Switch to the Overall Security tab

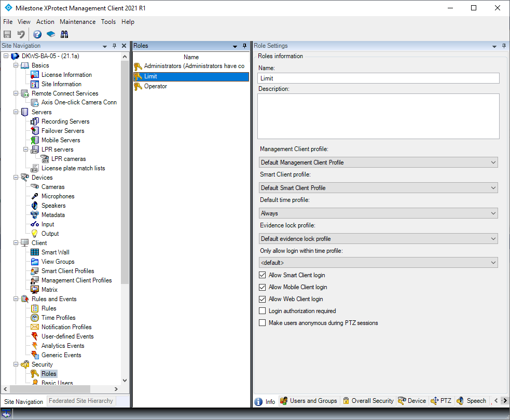tap(368, 400)
